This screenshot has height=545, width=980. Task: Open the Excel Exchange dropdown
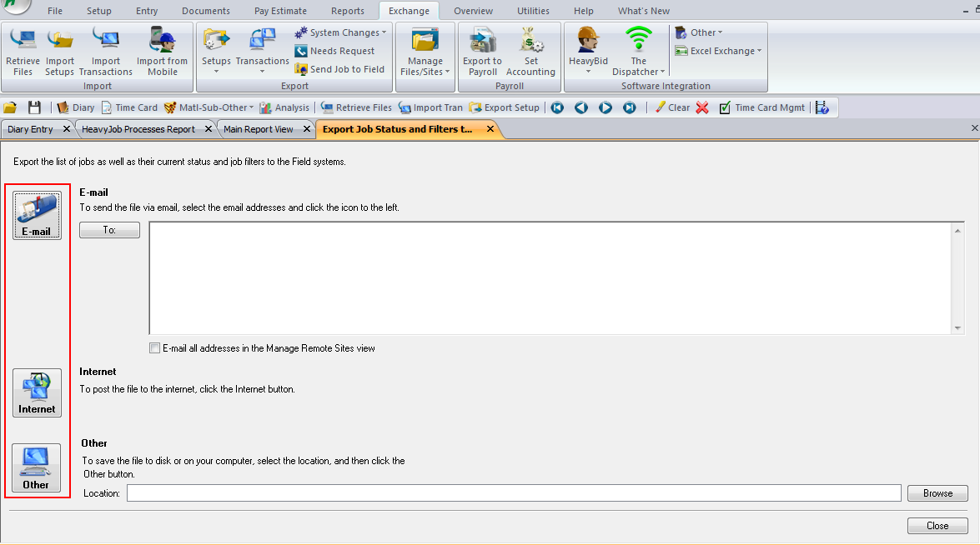(x=718, y=51)
